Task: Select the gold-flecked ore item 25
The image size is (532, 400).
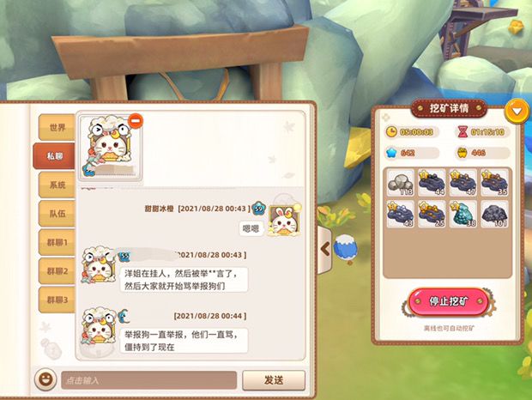Action: pos(432,214)
